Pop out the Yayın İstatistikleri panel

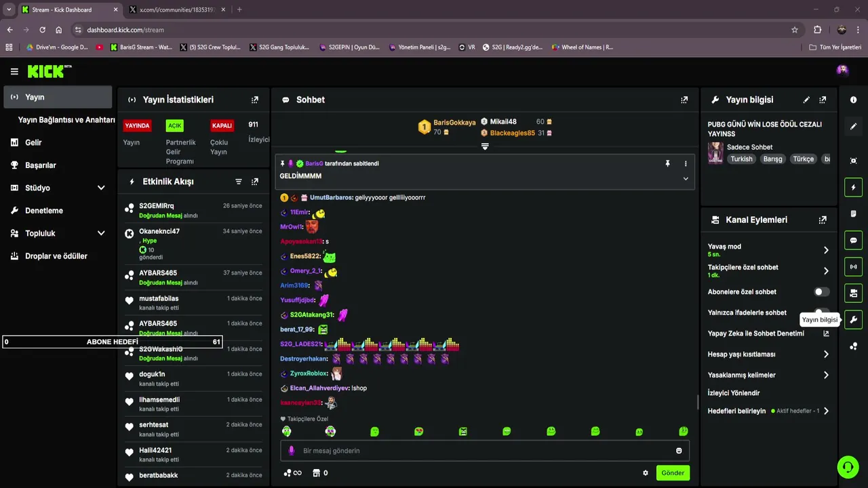click(x=255, y=100)
